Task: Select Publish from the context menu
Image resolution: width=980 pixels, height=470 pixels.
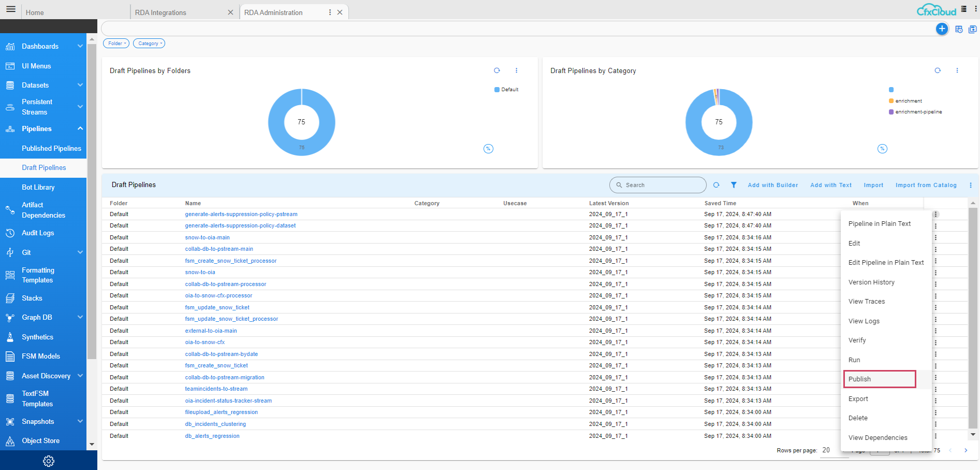Action: pyautogui.click(x=859, y=379)
